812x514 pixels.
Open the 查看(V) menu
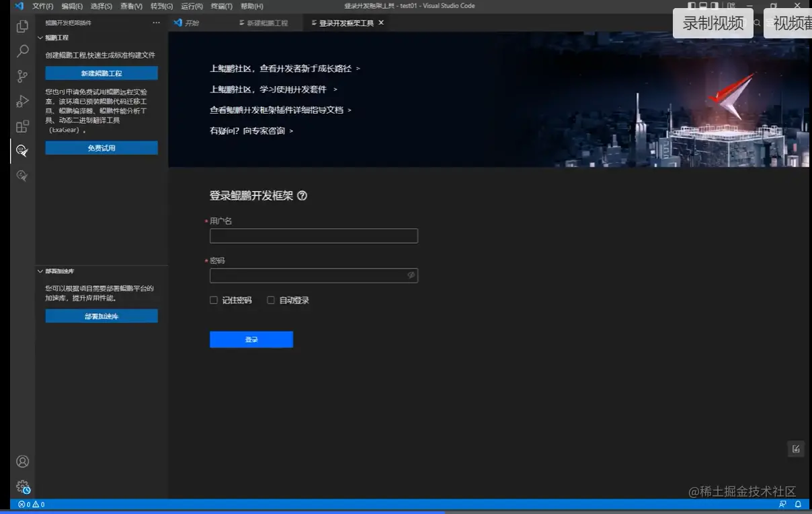pyautogui.click(x=131, y=6)
